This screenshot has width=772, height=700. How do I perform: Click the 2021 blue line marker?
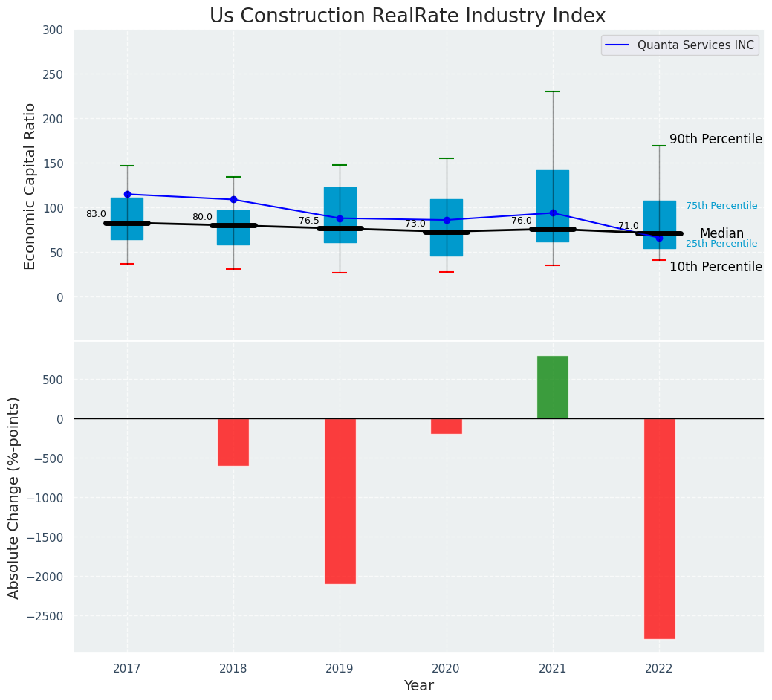553,213
